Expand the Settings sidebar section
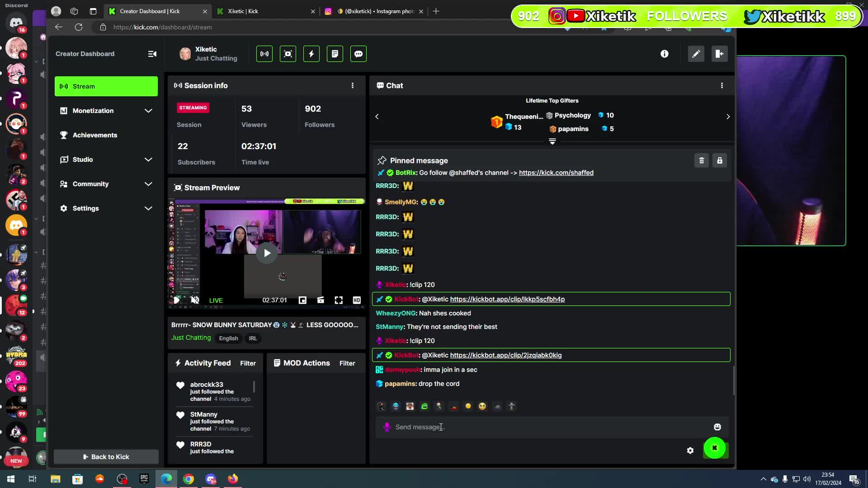Image resolution: width=868 pixels, height=488 pixels. (148, 208)
